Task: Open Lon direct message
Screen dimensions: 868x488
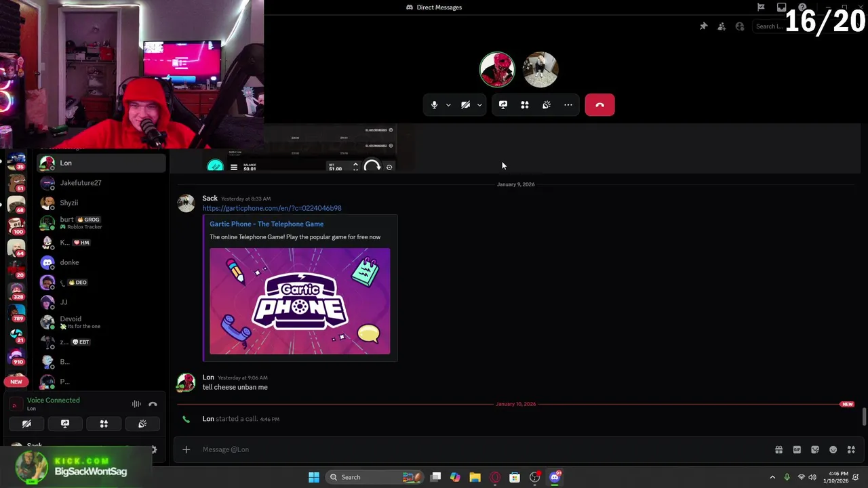Action: 101,163
